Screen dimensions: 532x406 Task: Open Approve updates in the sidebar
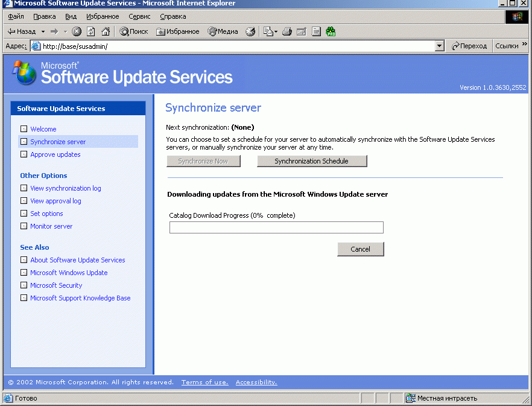tap(55, 154)
